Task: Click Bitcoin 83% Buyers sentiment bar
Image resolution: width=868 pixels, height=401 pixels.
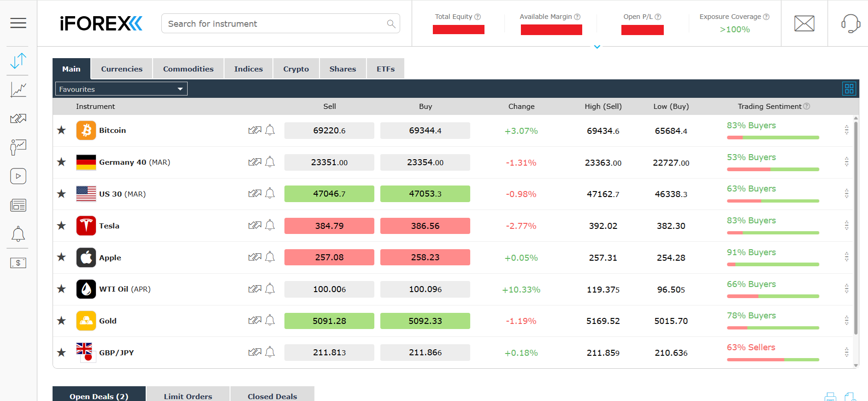Action: [x=773, y=138]
